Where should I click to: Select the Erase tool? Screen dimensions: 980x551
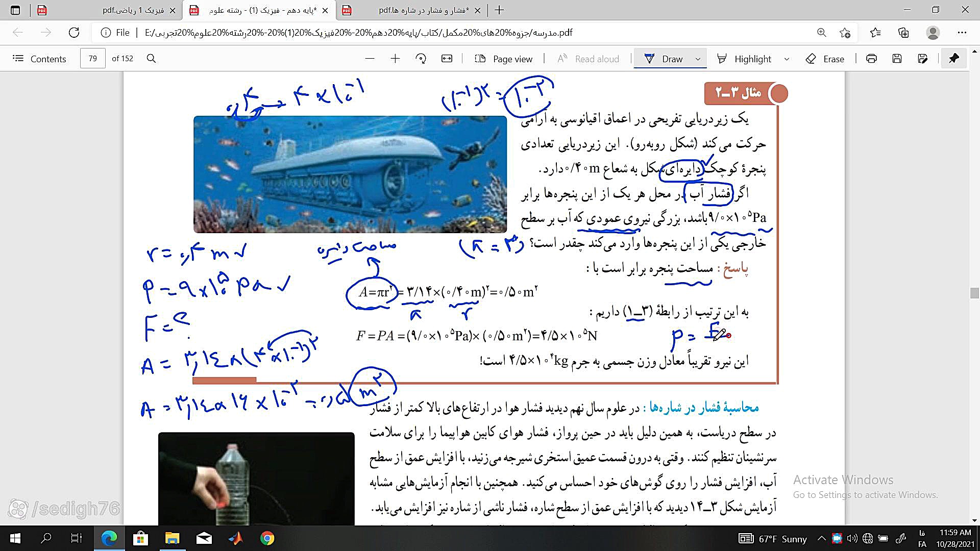824,59
